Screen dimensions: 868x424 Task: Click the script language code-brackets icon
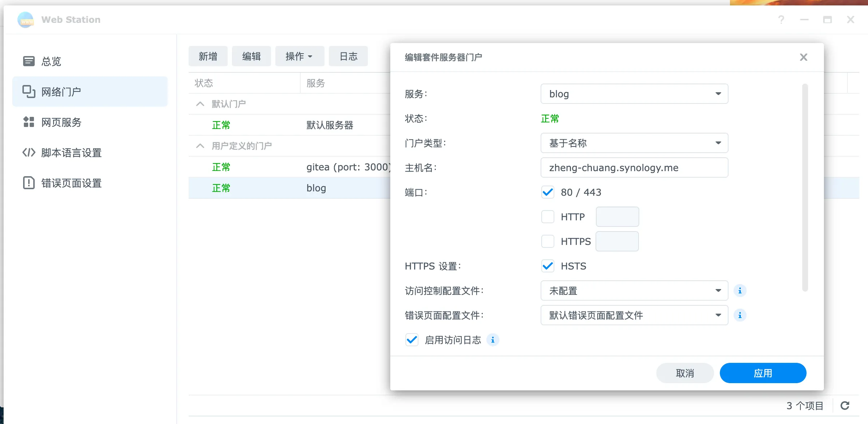click(x=29, y=153)
